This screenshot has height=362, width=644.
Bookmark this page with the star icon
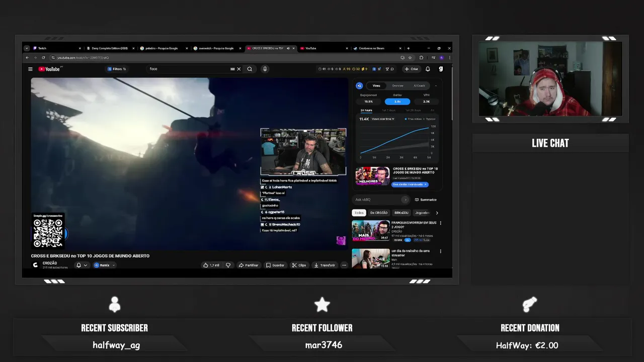tap(410, 58)
